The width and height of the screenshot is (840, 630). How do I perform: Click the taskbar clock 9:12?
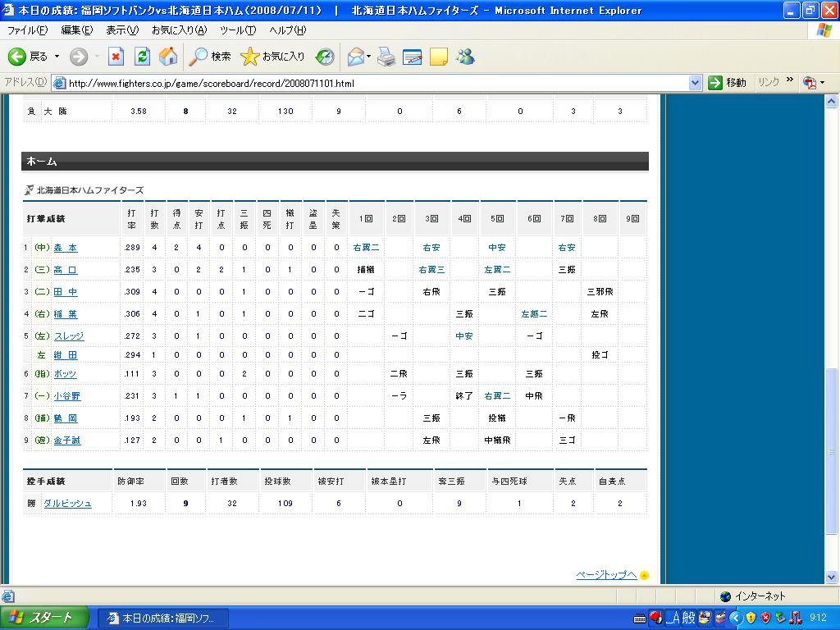coord(818,618)
